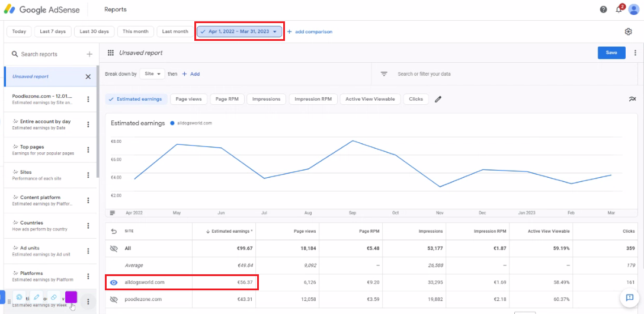
Task: Open the Countries saved report
Action: point(44,226)
